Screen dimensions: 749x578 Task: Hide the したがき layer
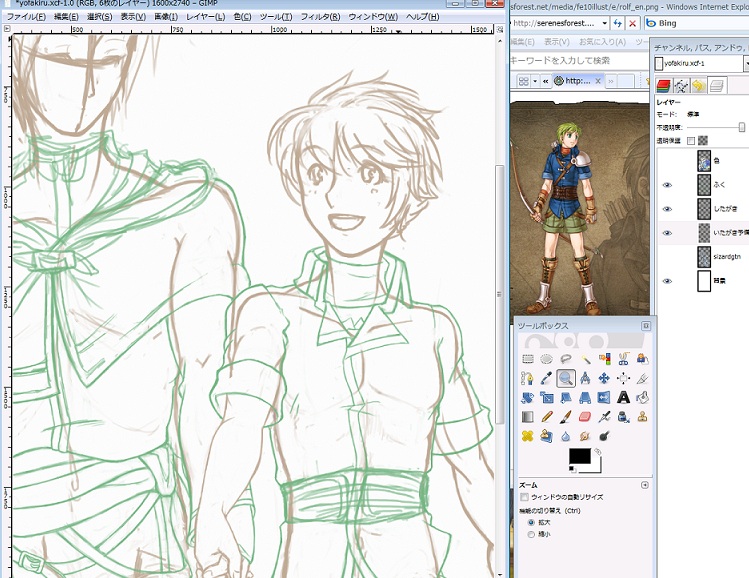tap(667, 209)
